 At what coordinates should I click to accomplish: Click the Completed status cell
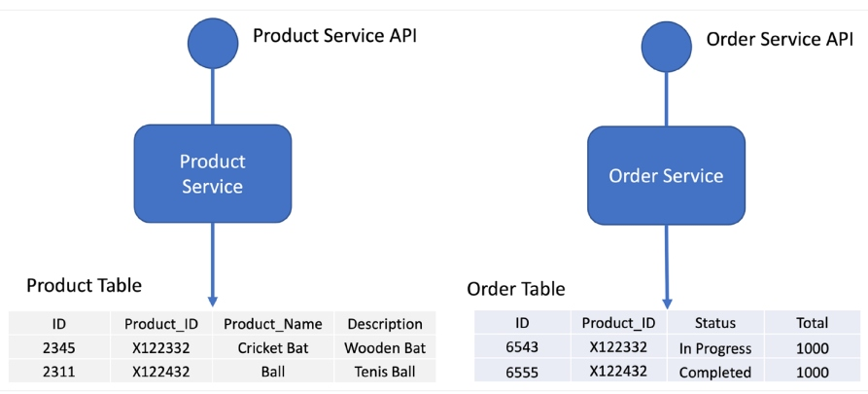[715, 373]
